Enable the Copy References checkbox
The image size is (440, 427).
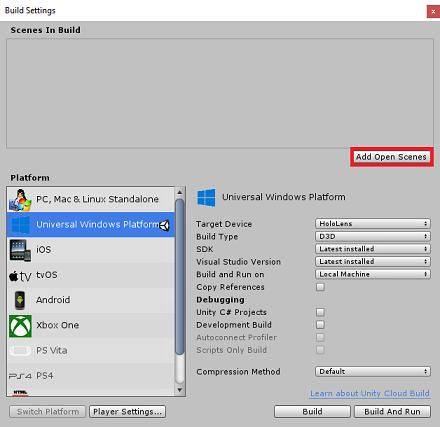(320, 287)
